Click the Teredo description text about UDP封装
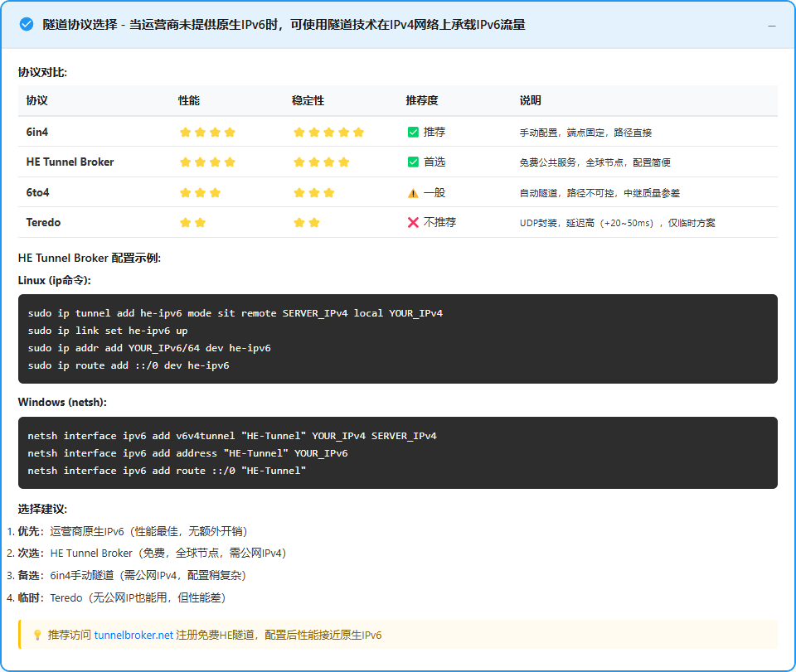The height and width of the screenshot is (672, 796). 617,223
